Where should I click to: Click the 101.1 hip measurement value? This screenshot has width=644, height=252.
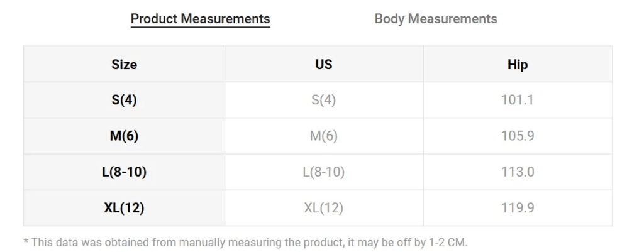click(518, 100)
